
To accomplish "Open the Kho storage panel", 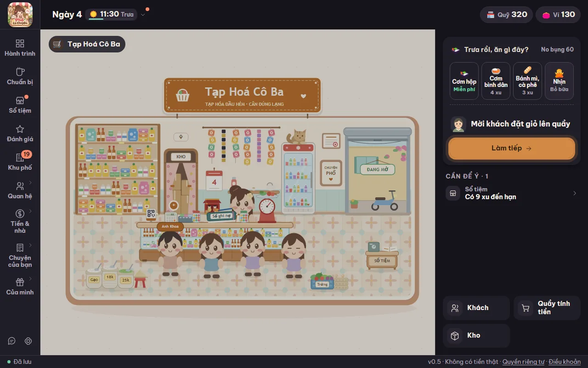I will [x=476, y=336].
